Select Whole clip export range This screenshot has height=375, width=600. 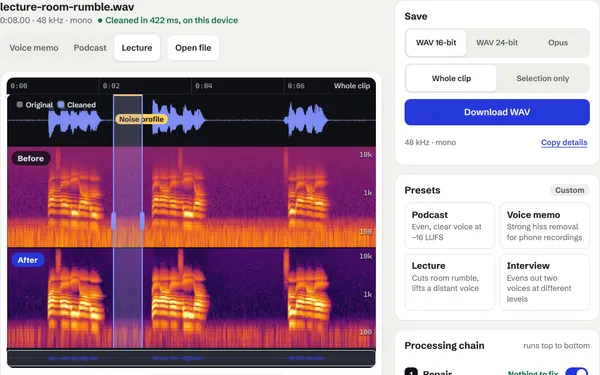click(x=451, y=78)
